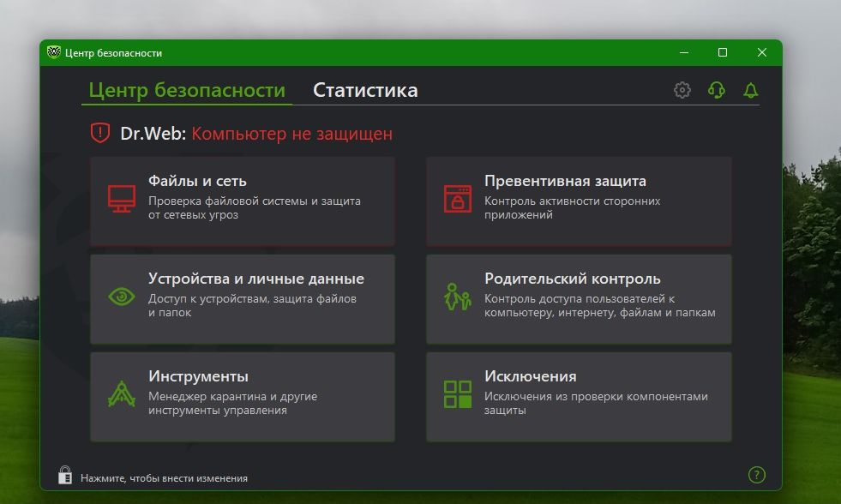
Task: Open the Родительский контроль tile title
Action: (572, 279)
